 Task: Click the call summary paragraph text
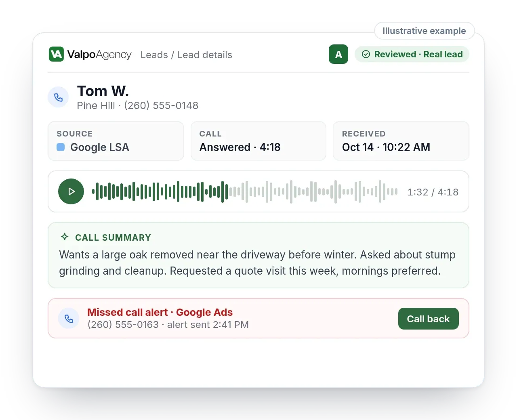[x=257, y=262]
